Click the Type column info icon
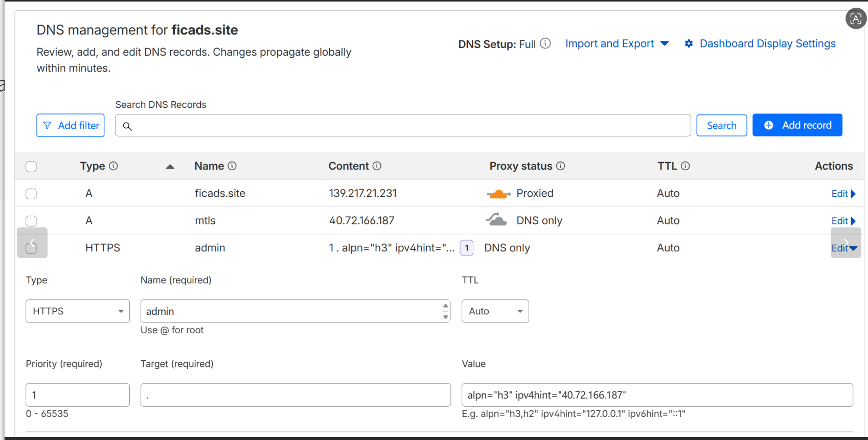The width and height of the screenshot is (868, 440). tap(113, 166)
